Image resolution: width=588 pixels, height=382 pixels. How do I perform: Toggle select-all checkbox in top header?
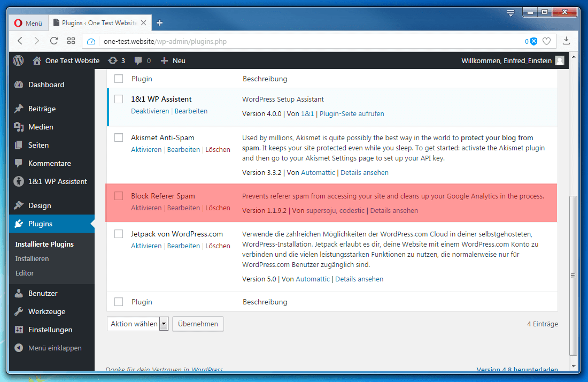(x=119, y=79)
